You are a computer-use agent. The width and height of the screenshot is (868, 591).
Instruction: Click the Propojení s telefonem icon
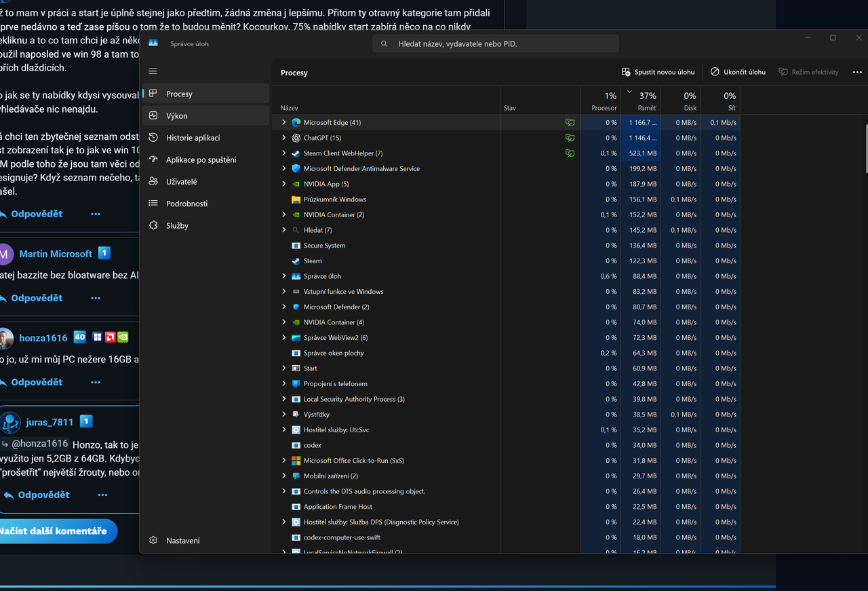coord(296,384)
